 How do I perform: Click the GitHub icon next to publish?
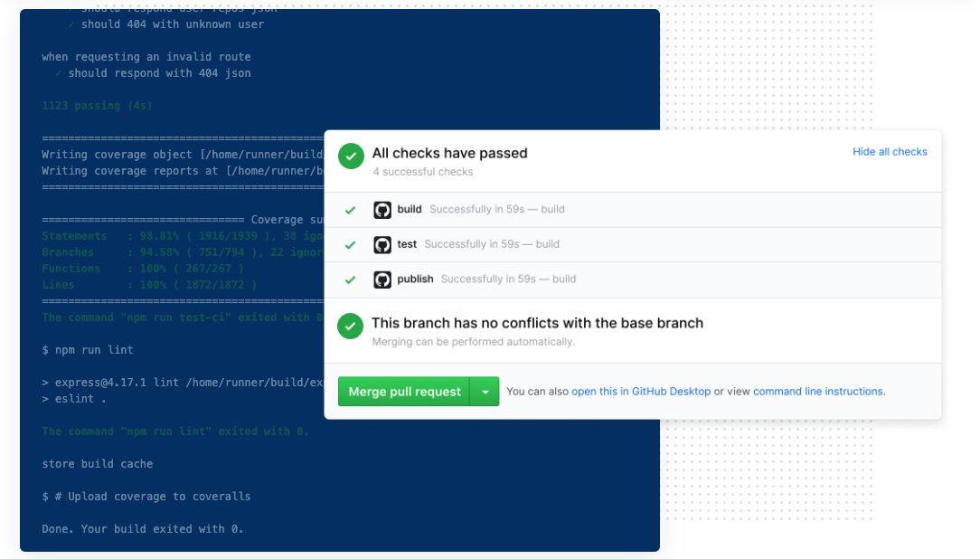[x=382, y=279]
